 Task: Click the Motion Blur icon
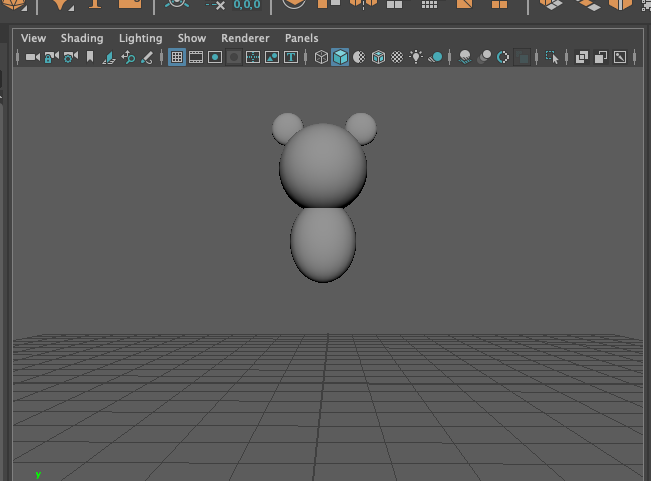484,57
